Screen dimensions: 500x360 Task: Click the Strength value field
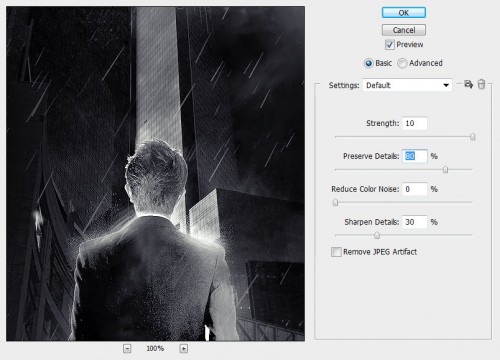click(415, 123)
